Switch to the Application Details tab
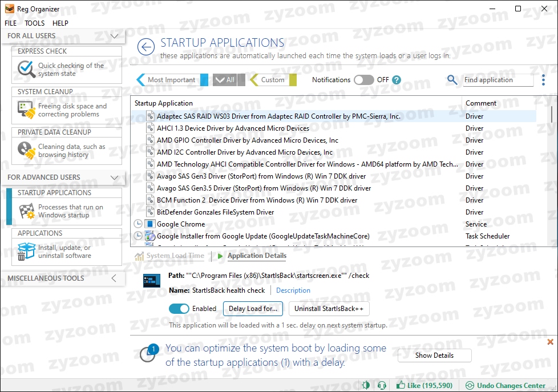The image size is (558, 392). pos(257,256)
